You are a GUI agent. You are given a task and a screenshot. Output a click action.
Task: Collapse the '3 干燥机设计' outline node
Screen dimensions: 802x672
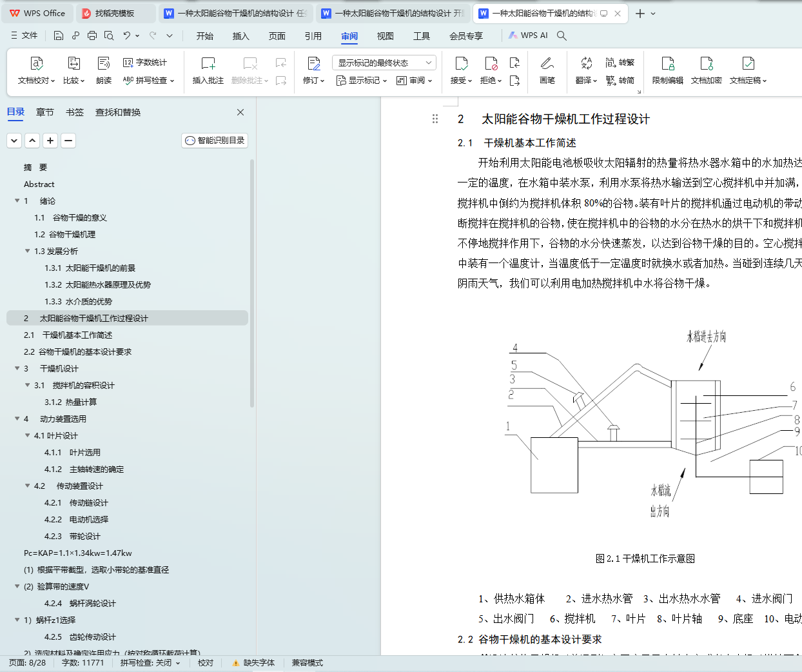click(17, 369)
